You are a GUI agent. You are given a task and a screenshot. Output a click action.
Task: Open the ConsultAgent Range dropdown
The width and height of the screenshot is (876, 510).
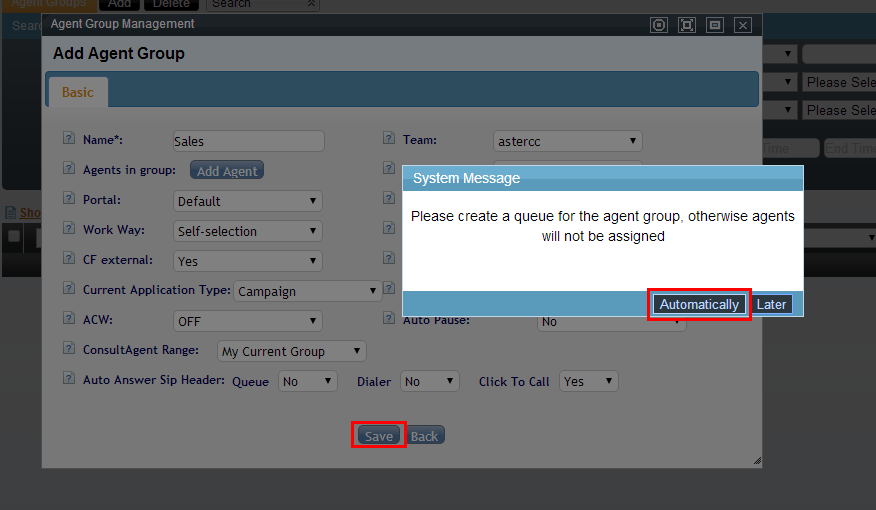pos(291,351)
